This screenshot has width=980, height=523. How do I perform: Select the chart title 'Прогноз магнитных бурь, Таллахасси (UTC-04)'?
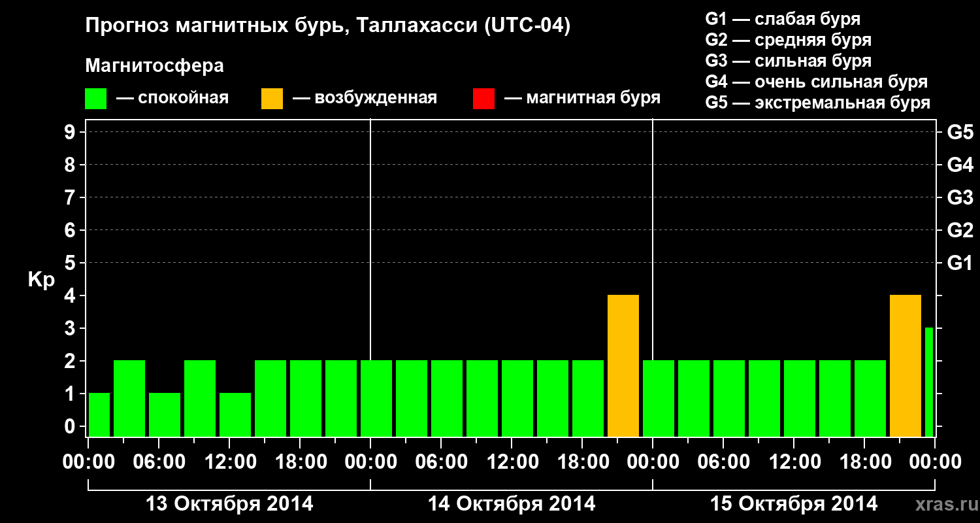[x=328, y=27]
